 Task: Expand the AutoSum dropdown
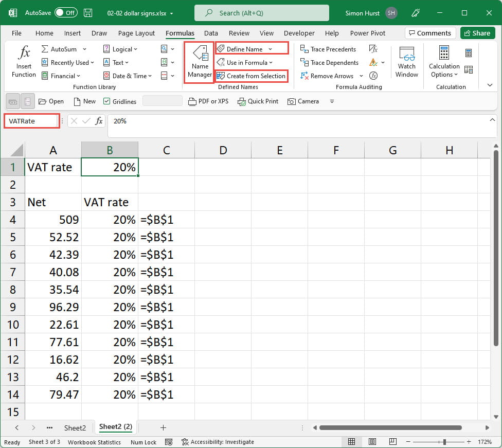pos(84,49)
